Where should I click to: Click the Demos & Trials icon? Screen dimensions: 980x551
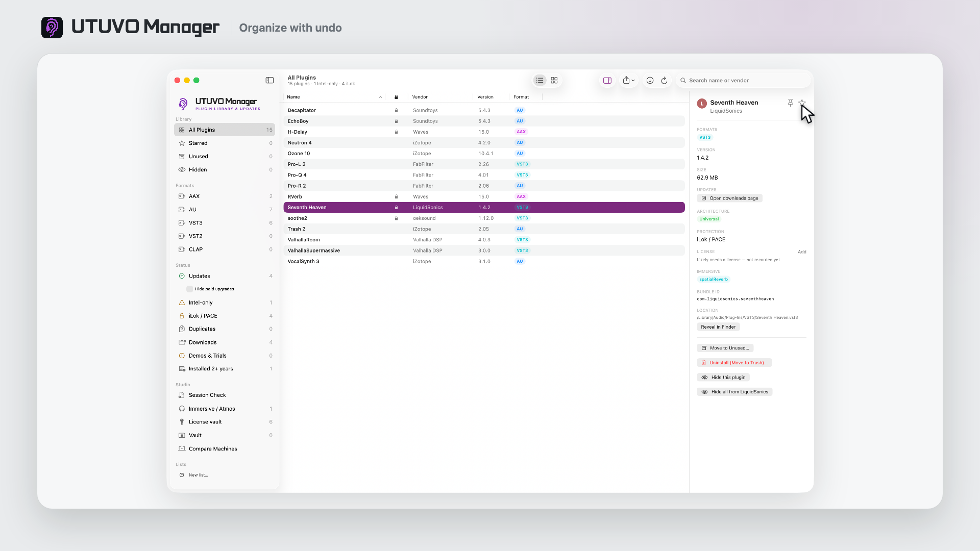pos(182,356)
